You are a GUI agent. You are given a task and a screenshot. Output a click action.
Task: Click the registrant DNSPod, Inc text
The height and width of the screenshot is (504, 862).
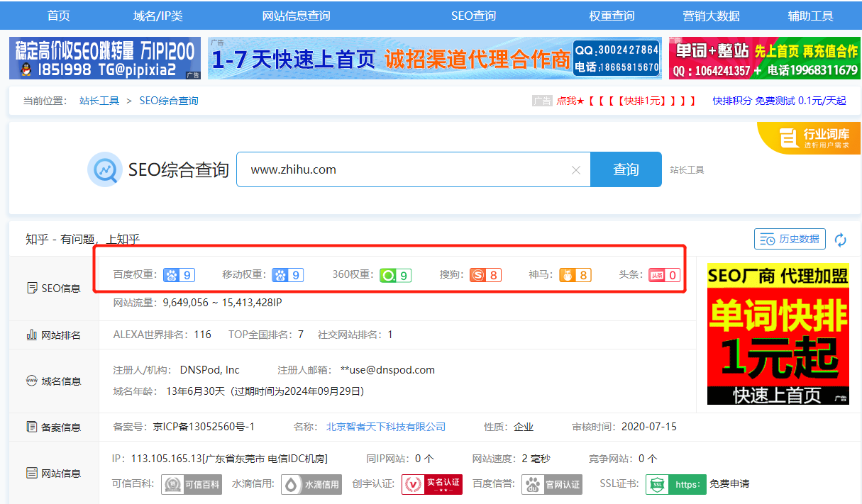pos(210,370)
